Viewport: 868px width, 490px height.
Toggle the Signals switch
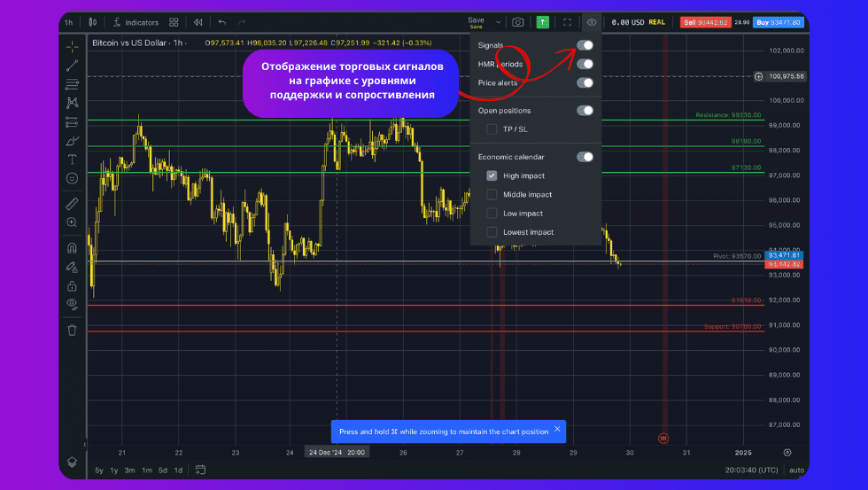[585, 45]
